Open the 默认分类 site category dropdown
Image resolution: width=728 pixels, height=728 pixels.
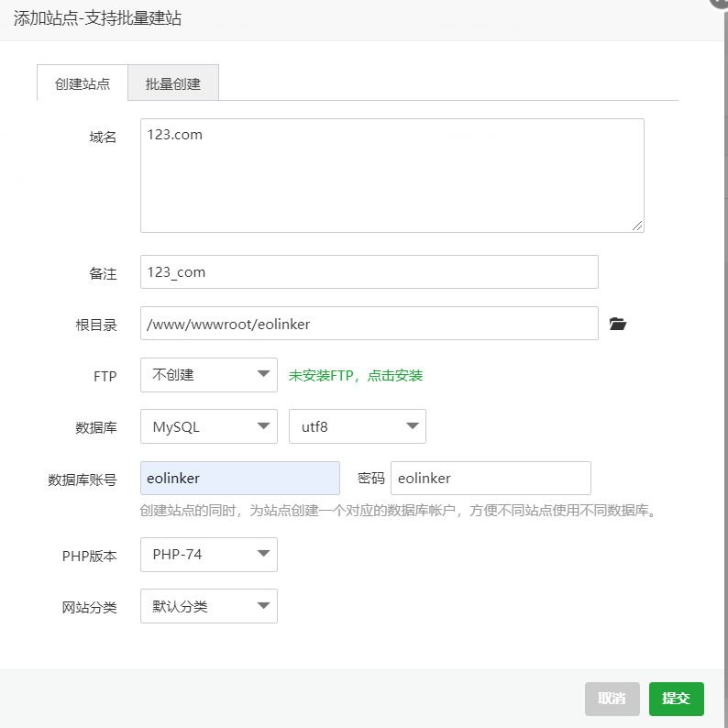click(x=209, y=606)
